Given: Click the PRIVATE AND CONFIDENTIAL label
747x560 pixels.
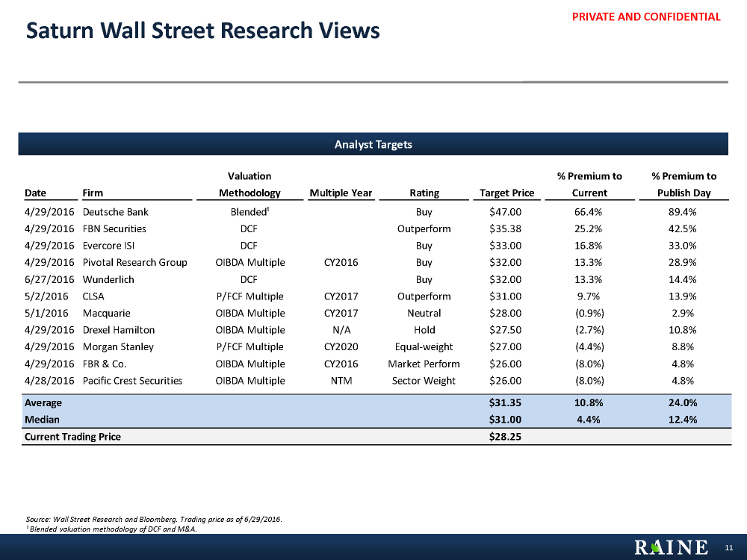Looking at the screenshot, I should [646, 16].
